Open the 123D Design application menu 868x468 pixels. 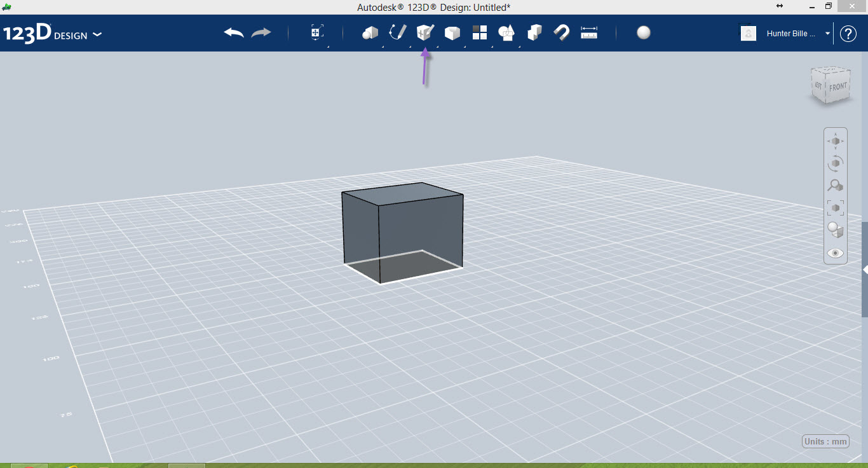click(52, 34)
